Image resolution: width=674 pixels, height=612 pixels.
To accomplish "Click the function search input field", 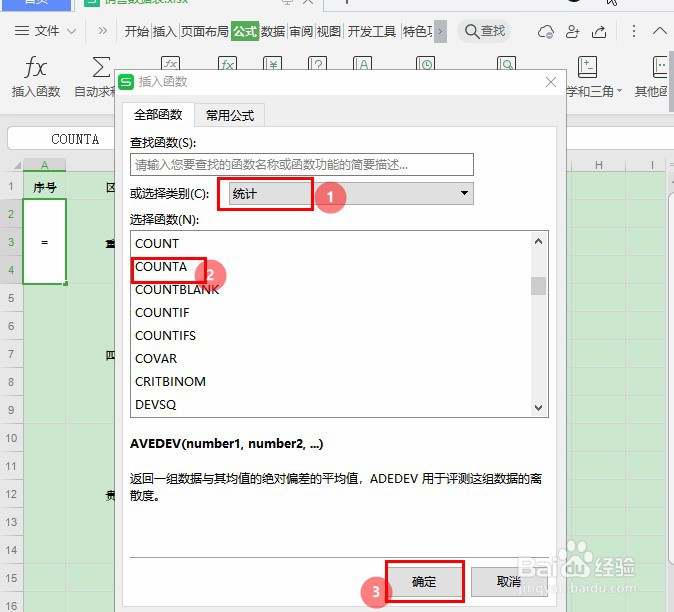I will point(302,165).
